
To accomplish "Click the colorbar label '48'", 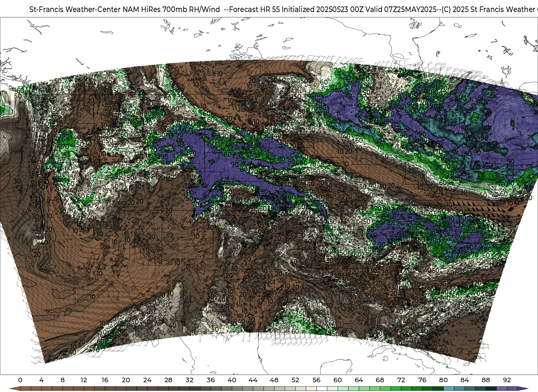I will tap(274, 380).
